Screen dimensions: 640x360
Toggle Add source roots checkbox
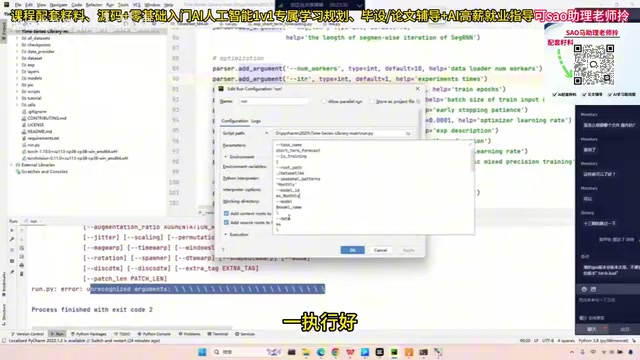coord(226,222)
